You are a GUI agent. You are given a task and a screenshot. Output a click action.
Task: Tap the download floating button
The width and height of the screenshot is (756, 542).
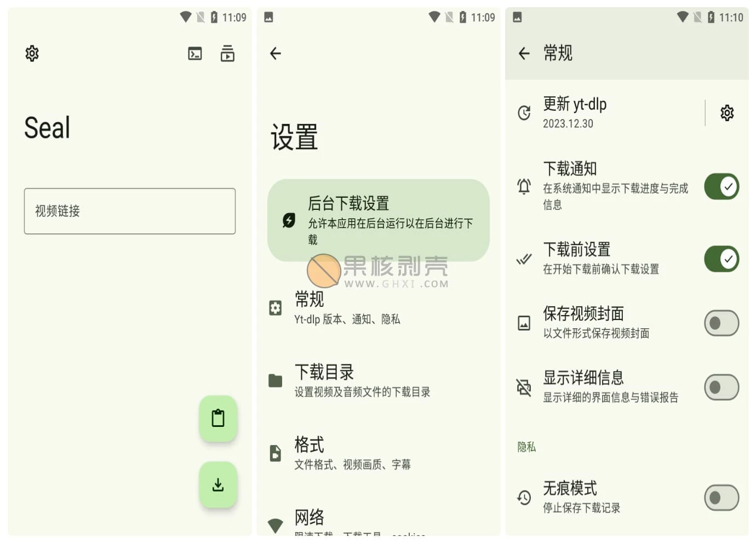[218, 485]
